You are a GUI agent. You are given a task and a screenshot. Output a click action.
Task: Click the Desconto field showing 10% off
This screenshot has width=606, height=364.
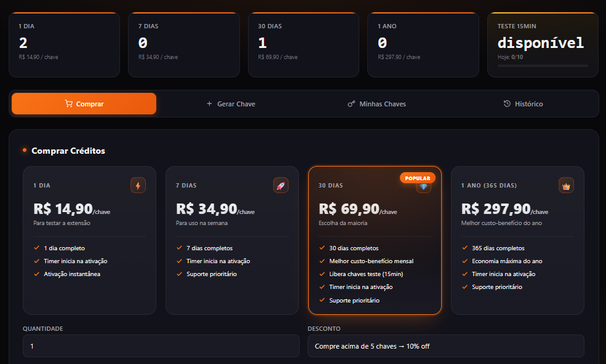click(x=446, y=346)
